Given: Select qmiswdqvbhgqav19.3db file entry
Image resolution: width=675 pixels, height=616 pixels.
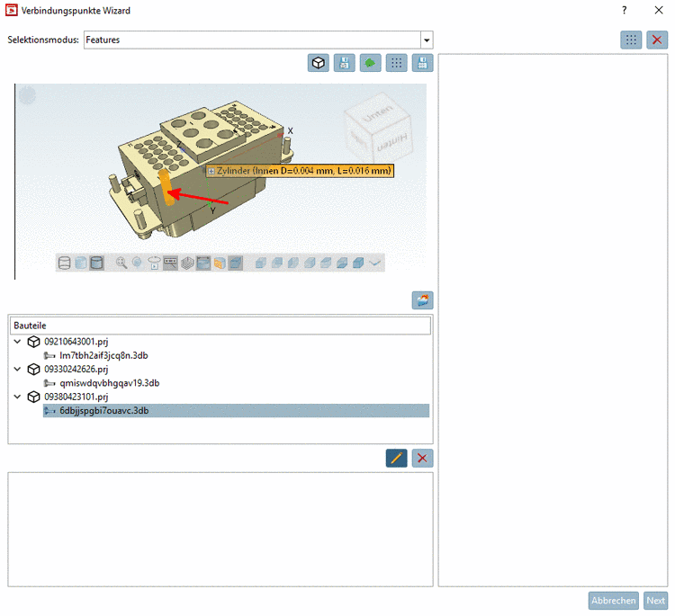Looking at the screenshot, I should pos(109,383).
